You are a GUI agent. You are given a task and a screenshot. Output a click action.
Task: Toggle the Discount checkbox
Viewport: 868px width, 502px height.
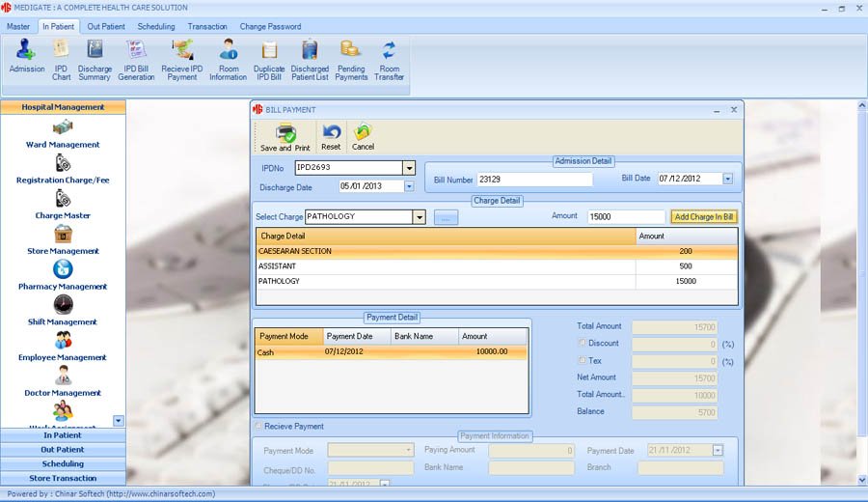[582, 343]
